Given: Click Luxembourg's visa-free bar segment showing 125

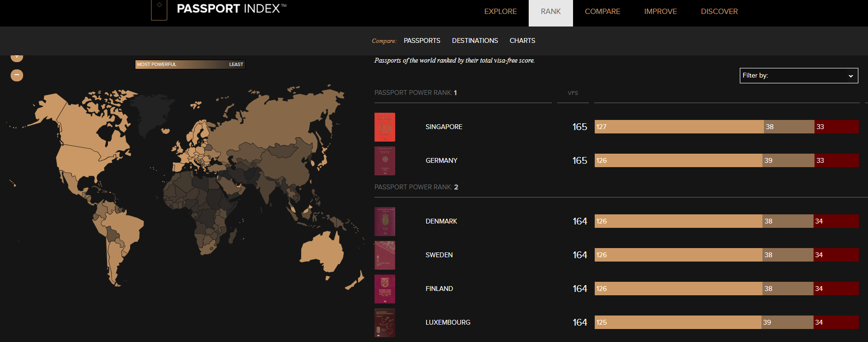Looking at the screenshot, I should tap(678, 322).
